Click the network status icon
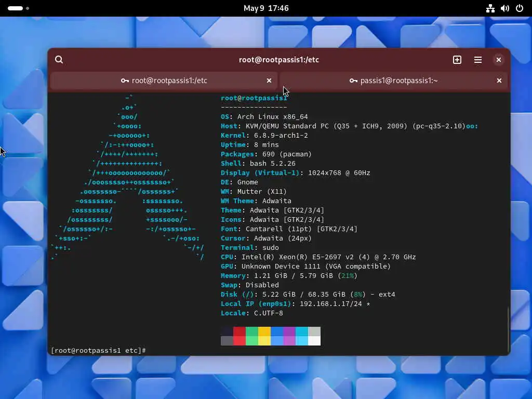This screenshot has width=532, height=399. [490, 8]
